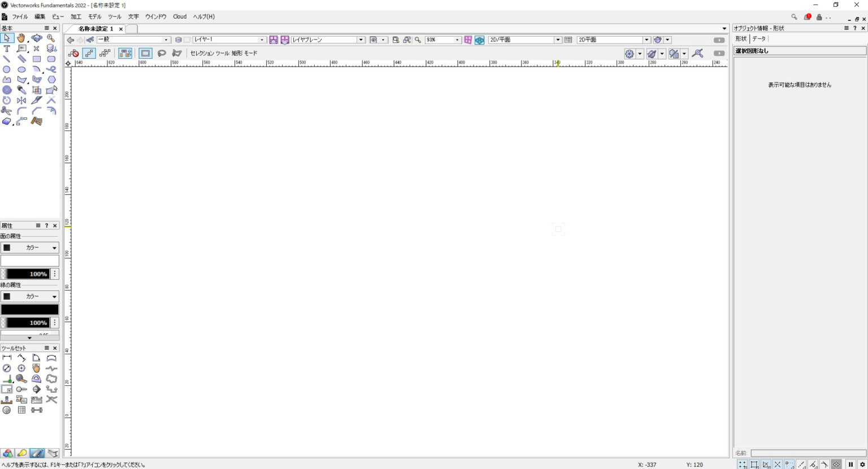This screenshot has width=868, height=469.
Task: Select the regular Polygon hexagon tool
Action: [51, 80]
